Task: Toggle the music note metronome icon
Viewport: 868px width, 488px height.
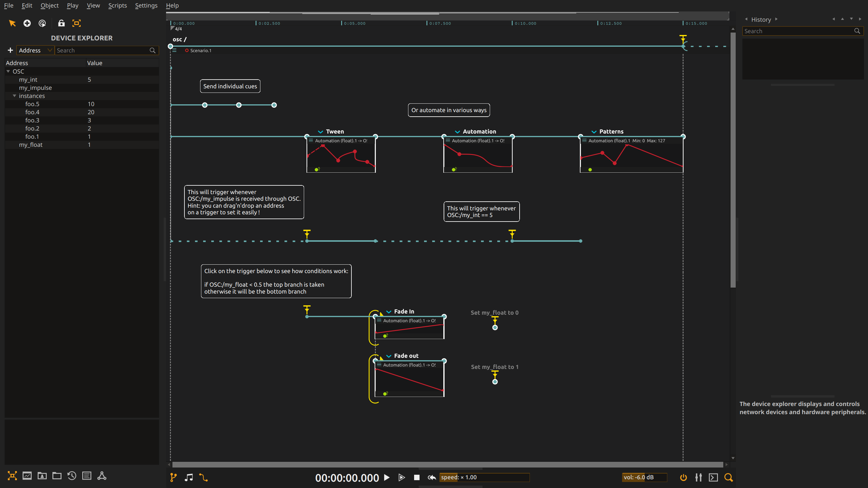Action: (x=189, y=477)
